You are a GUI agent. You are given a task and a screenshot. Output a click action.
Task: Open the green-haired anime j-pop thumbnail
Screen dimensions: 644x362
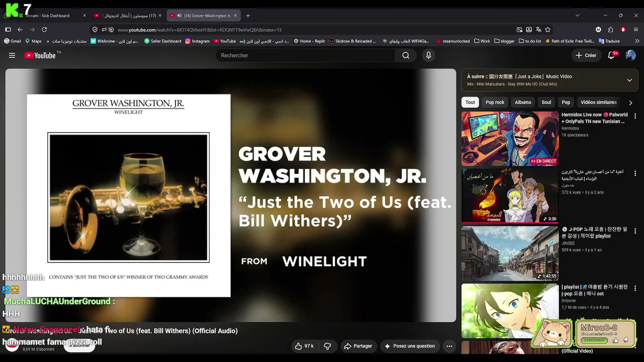510,311
